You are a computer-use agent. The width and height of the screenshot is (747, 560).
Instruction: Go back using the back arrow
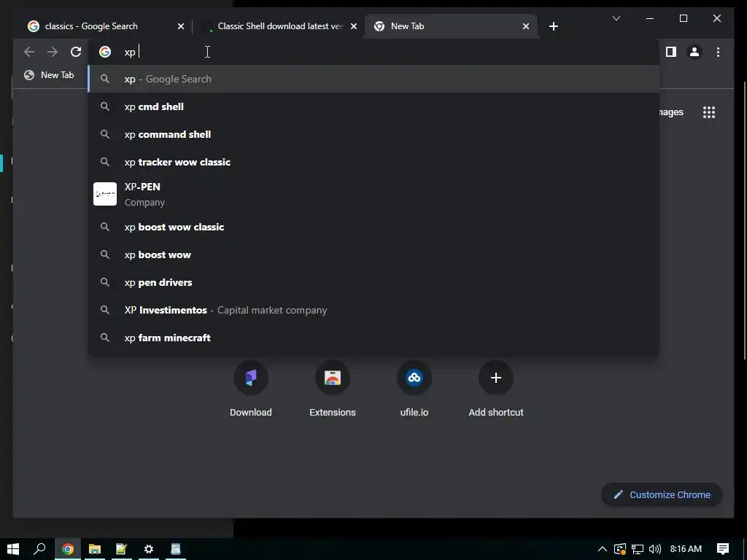tap(29, 52)
